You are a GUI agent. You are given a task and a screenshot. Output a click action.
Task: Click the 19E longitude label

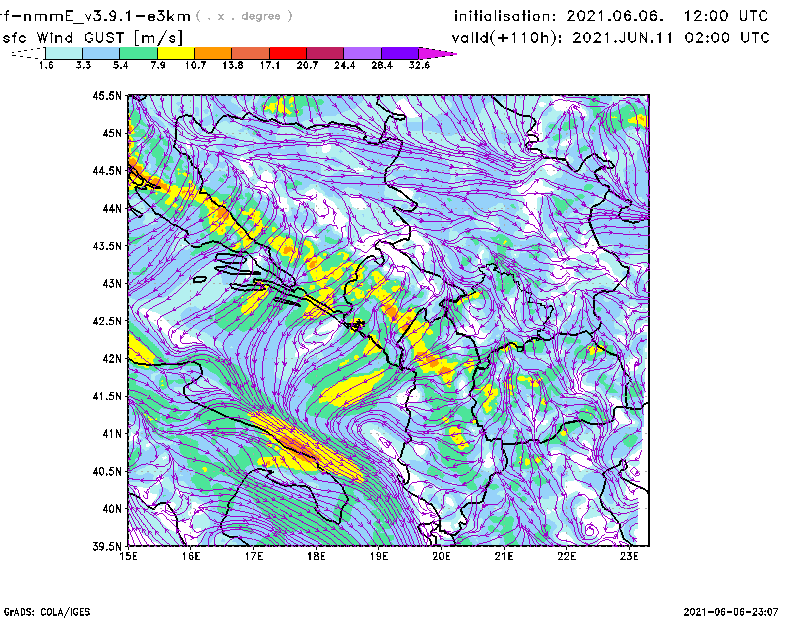coord(379,556)
